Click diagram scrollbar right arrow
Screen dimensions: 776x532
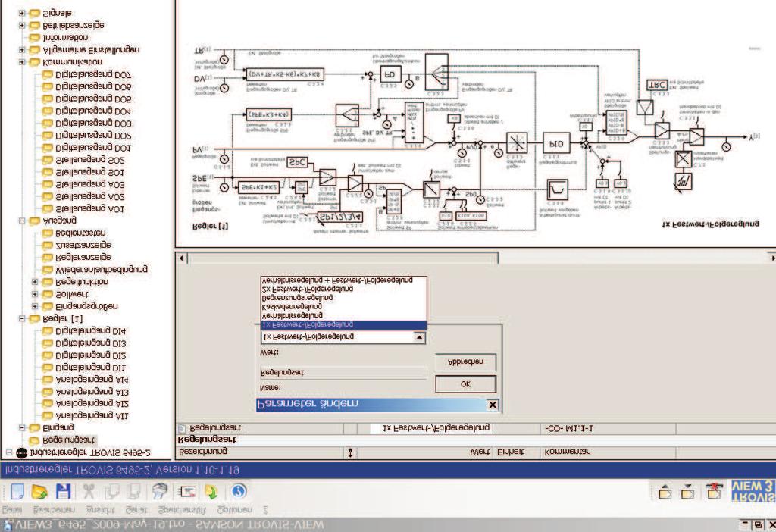point(771,258)
